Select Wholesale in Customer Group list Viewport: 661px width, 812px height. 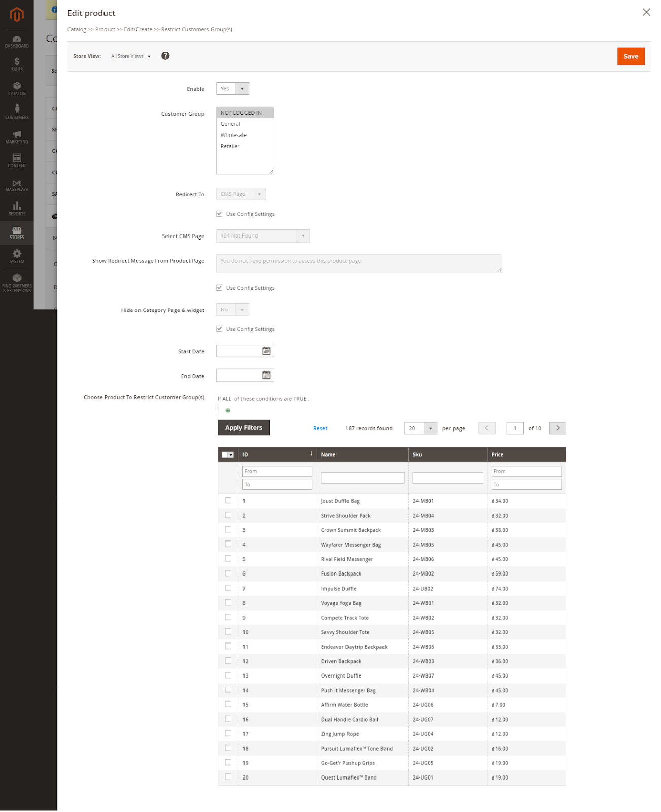click(x=233, y=135)
